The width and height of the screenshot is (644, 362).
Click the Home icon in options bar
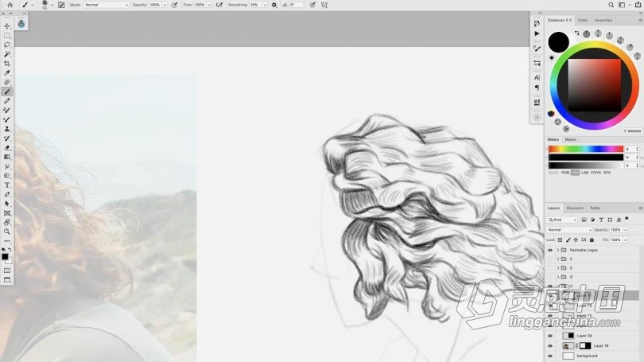click(x=10, y=5)
